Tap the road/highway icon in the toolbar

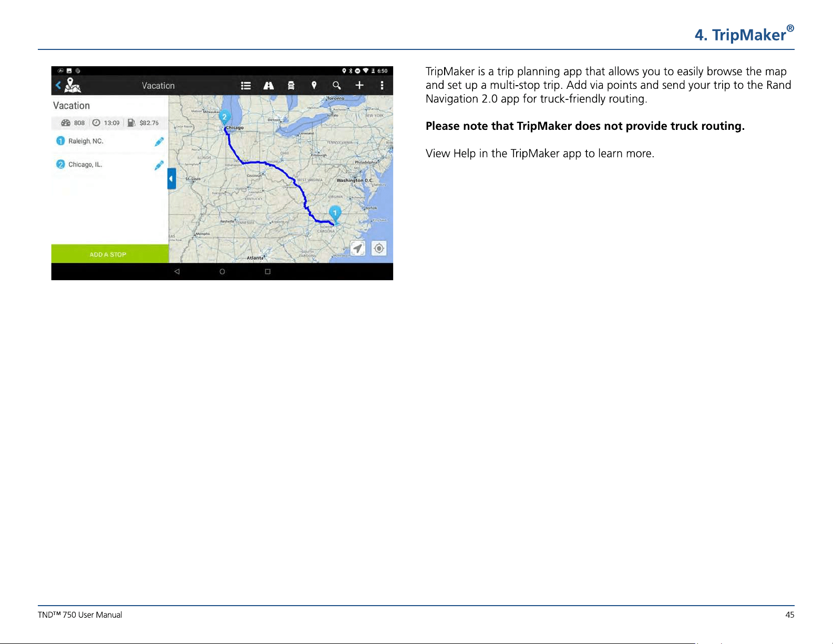[269, 86]
